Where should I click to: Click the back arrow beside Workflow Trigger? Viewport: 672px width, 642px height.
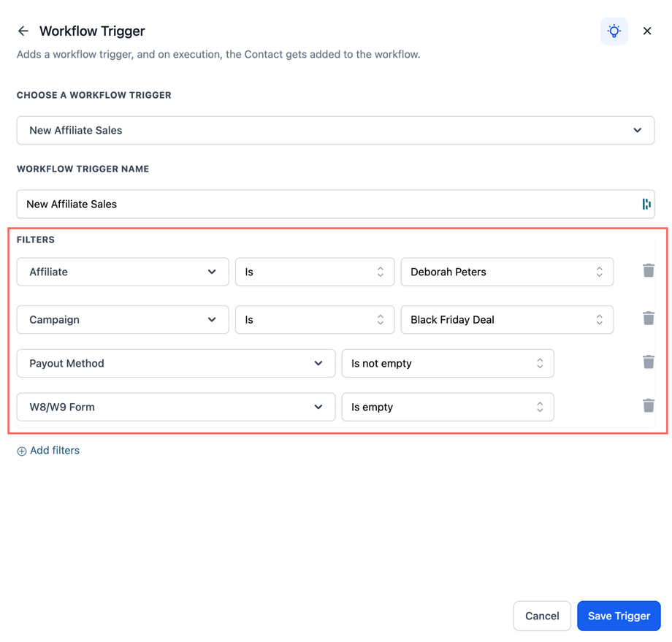(x=23, y=31)
